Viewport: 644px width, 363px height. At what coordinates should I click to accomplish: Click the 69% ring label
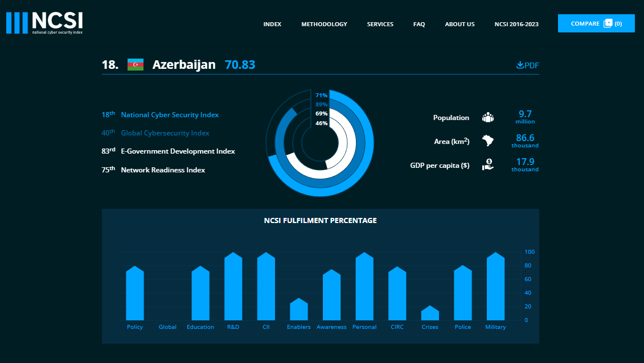321,114
